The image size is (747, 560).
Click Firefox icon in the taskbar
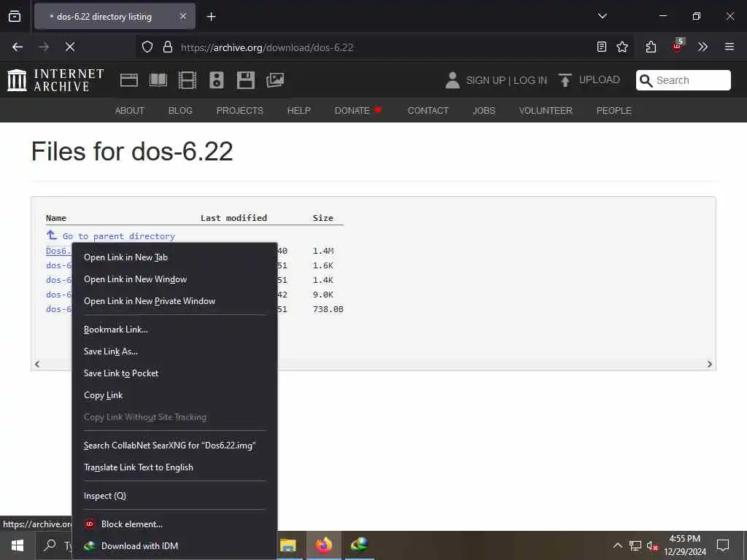click(x=323, y=545)
